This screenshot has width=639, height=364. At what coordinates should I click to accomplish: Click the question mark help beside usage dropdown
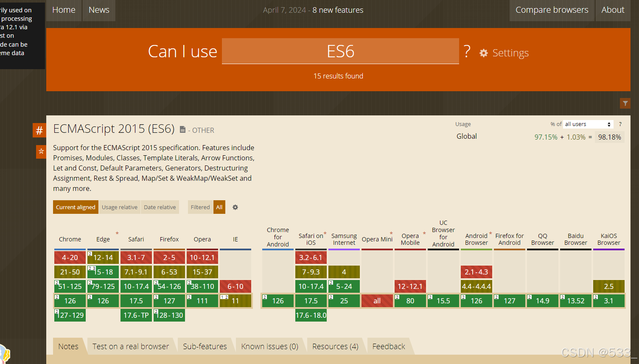pos(620,124)
